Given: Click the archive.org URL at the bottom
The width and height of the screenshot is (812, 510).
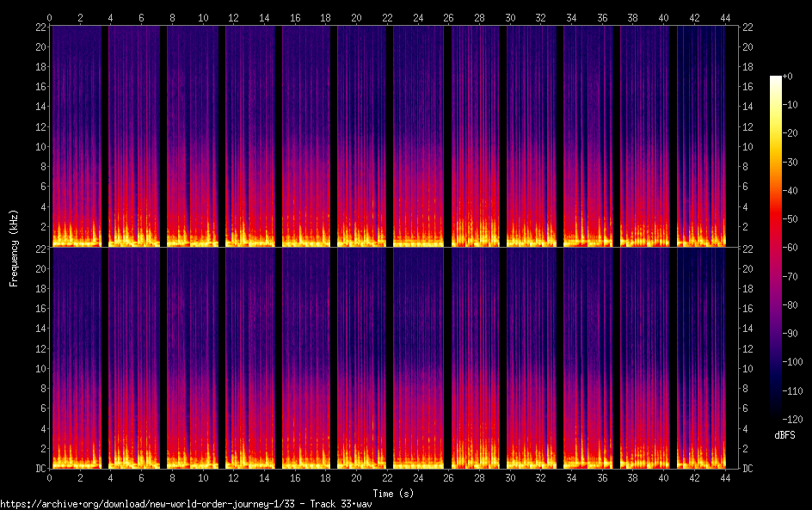Looking at the screenshot, I should tap(191, 503).
